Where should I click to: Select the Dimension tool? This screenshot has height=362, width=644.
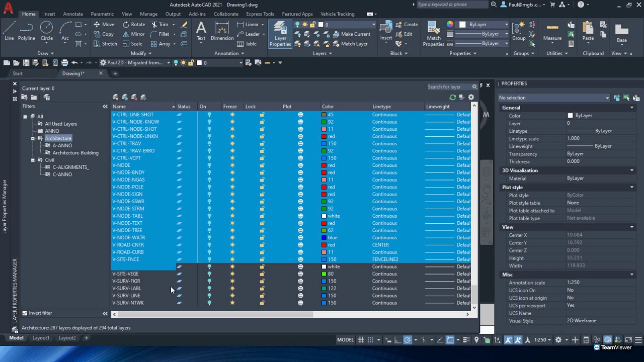222,31
